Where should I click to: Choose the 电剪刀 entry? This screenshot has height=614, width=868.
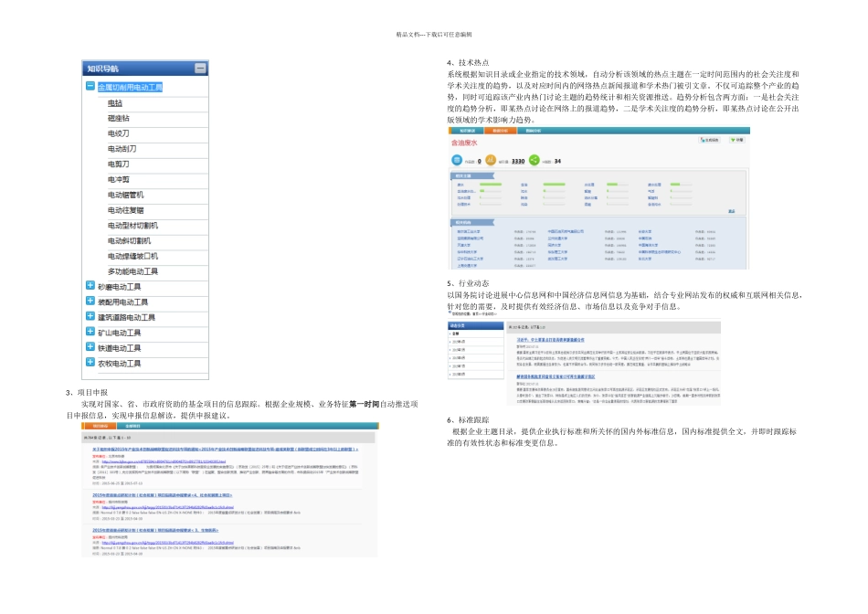click(119, 164)
